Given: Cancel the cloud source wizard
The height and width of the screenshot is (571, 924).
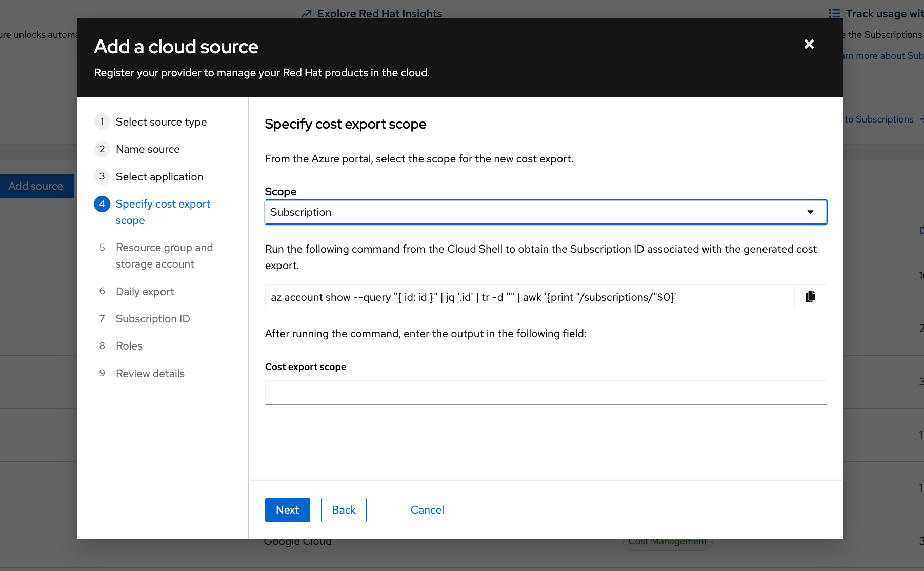Looking at the screenshot, I should click(427, 510).
